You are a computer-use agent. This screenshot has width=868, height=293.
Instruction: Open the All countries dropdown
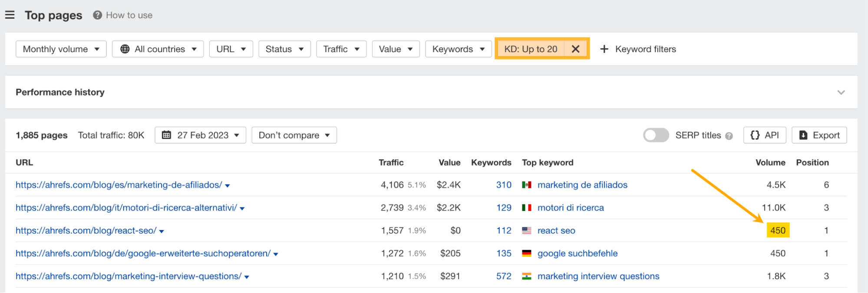pyautogui.click(x=158, y=49)
